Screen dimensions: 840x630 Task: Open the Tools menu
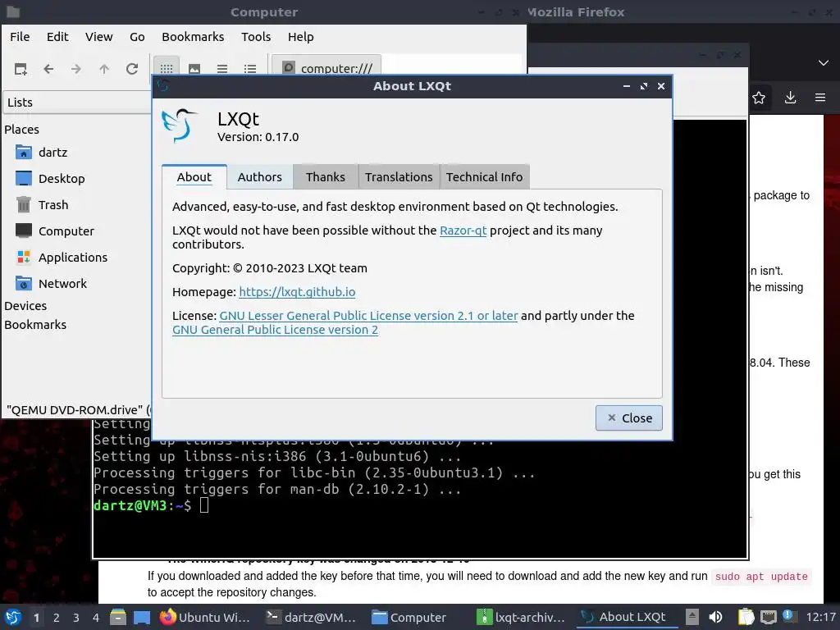coord(256,37)
